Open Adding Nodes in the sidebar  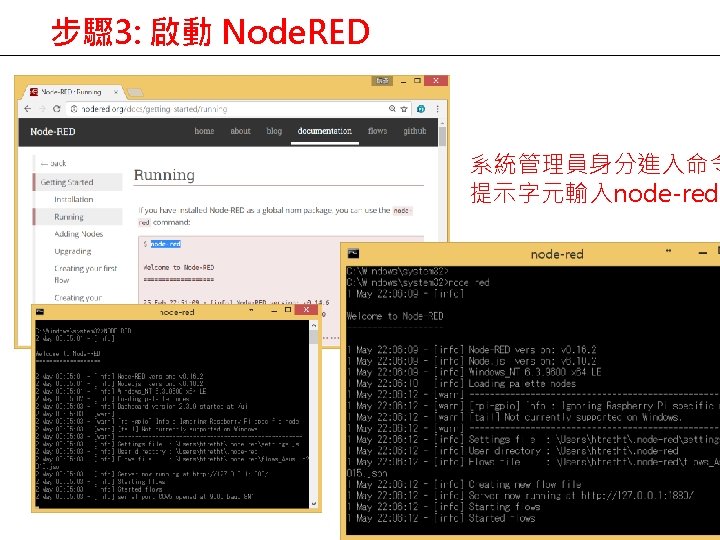click(x=79, y=234)
